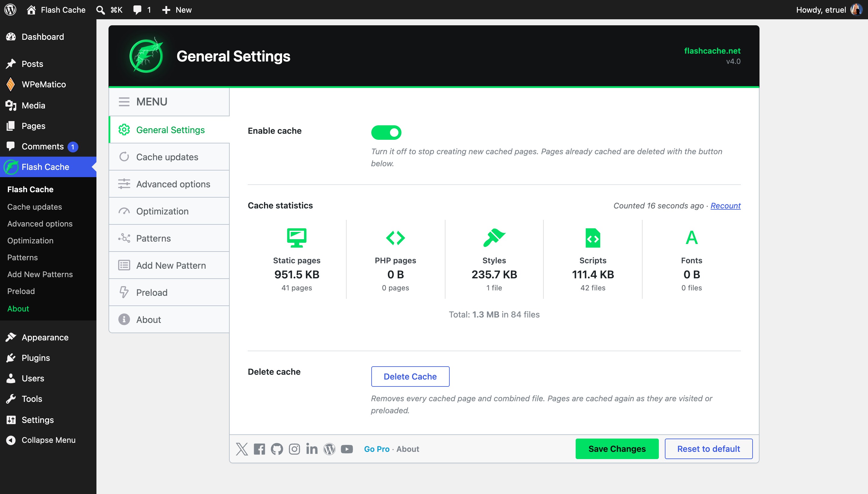868x494 pixels.
Task: Collapse the MENU hamburger header
Action: click(169, 102)
